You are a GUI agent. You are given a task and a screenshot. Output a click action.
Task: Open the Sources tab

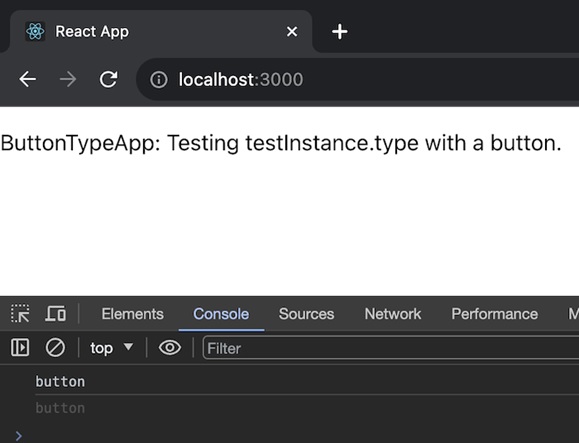point(306,314)
